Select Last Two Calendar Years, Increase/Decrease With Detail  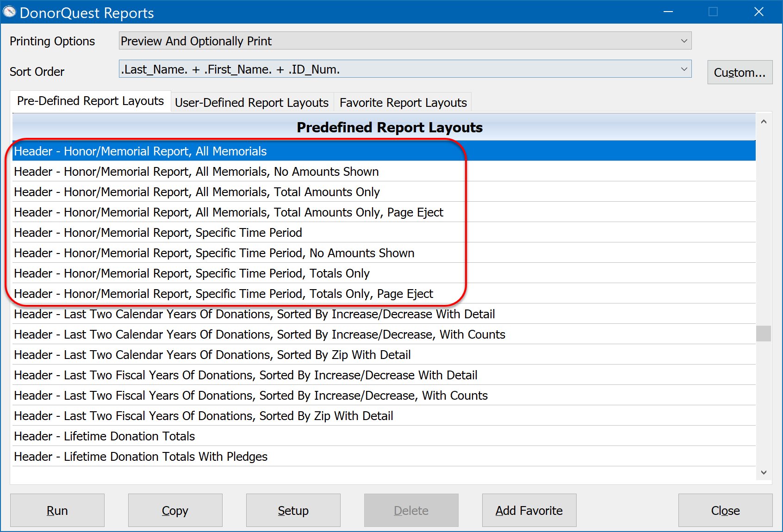click(x=384, y=314)
